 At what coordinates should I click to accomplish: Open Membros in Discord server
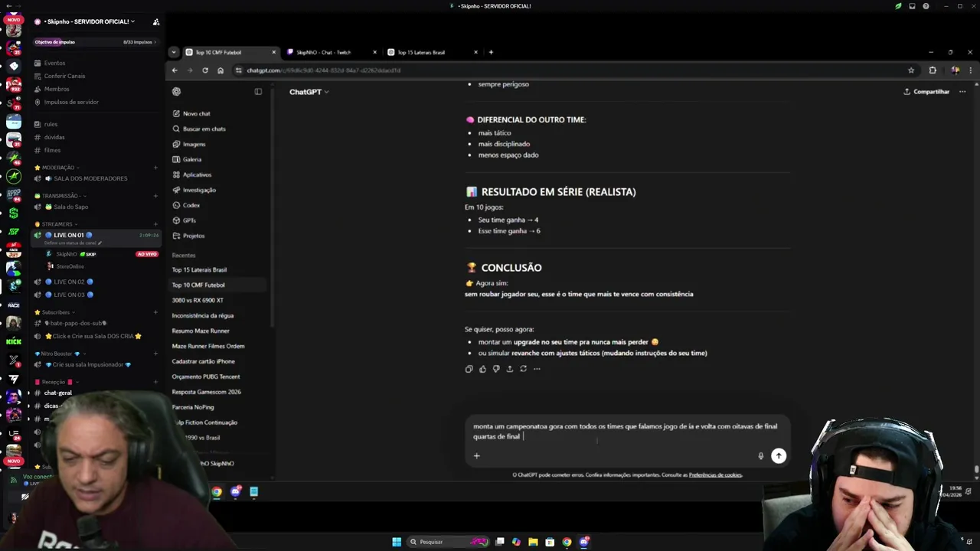pos(57,89)
